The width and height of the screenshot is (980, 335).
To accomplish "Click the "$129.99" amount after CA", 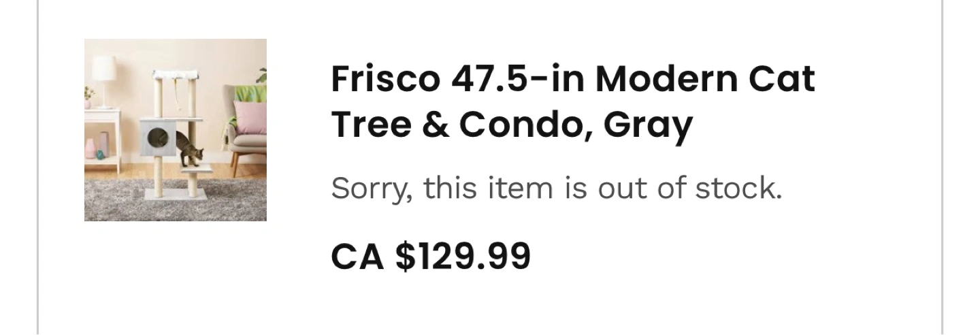I will (x=463, y=256).
